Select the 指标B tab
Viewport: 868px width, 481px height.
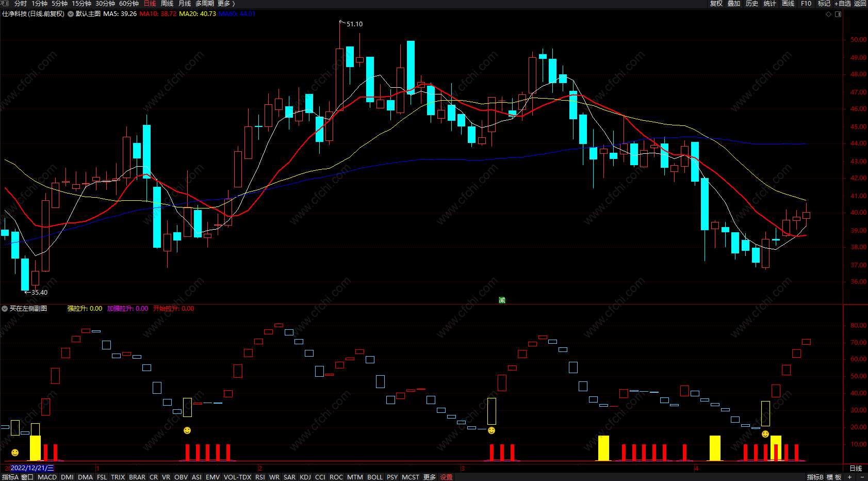click(815, 477)
